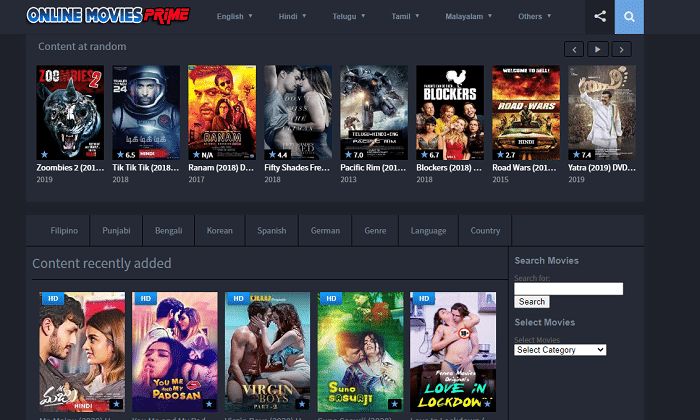Screen dimensions: 700x420
Task: Click the Tik Tik Tik poster thumbnail
Action: click(146, 112)
